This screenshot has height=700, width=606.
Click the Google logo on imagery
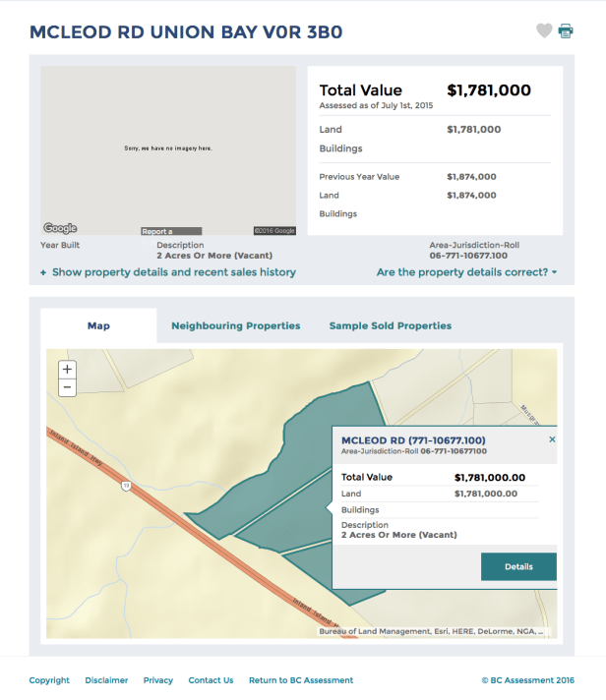point(60,229)
